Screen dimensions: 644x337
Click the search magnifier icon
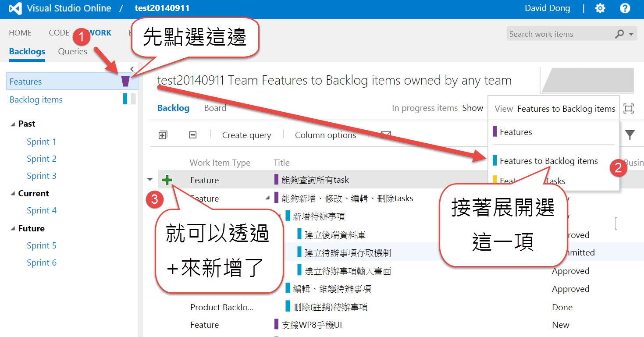(619, 34)
